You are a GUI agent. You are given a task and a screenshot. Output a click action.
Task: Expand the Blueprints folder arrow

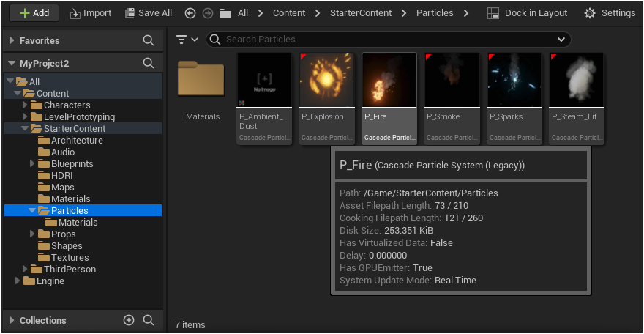(x=32, y=163)
